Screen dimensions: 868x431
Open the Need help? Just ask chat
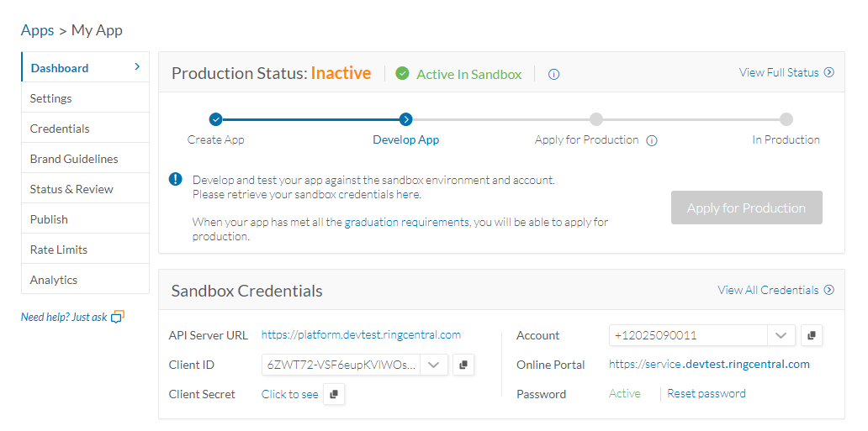pos(72,317)
